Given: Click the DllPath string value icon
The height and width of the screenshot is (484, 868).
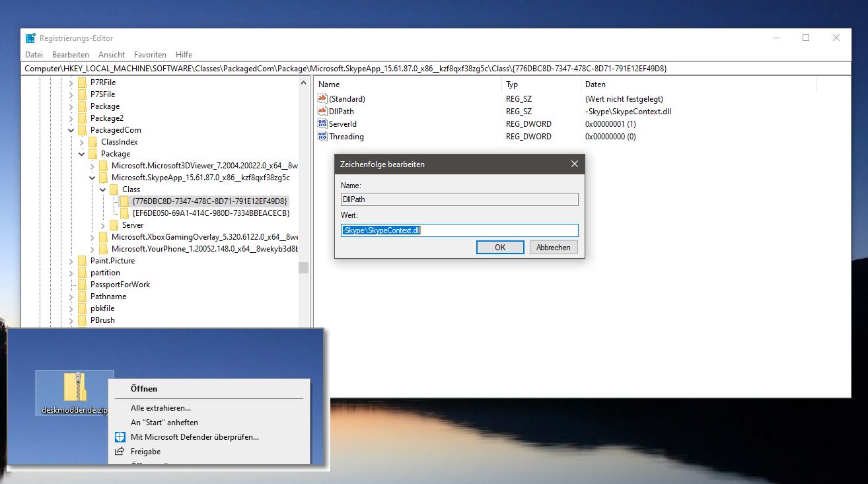Looking at the screenshot, I should (322, 111).
